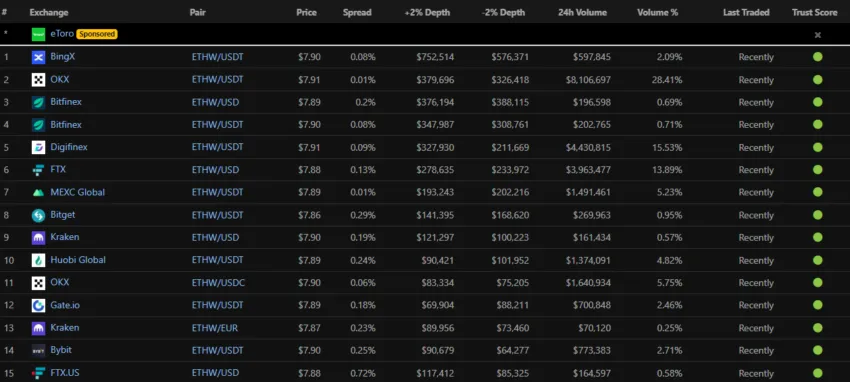Click the Bitget logo icon

38,215
